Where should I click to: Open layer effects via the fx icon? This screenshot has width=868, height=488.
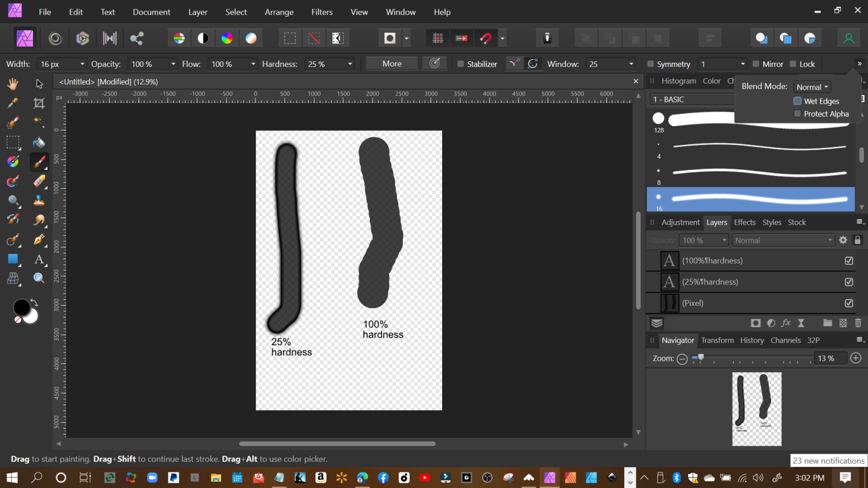(x=786, y=323)
